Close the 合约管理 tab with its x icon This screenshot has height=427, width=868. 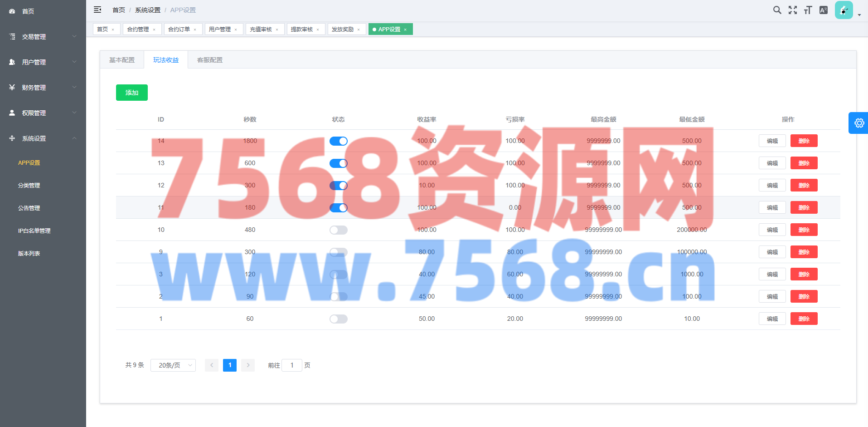coord(154,29)
